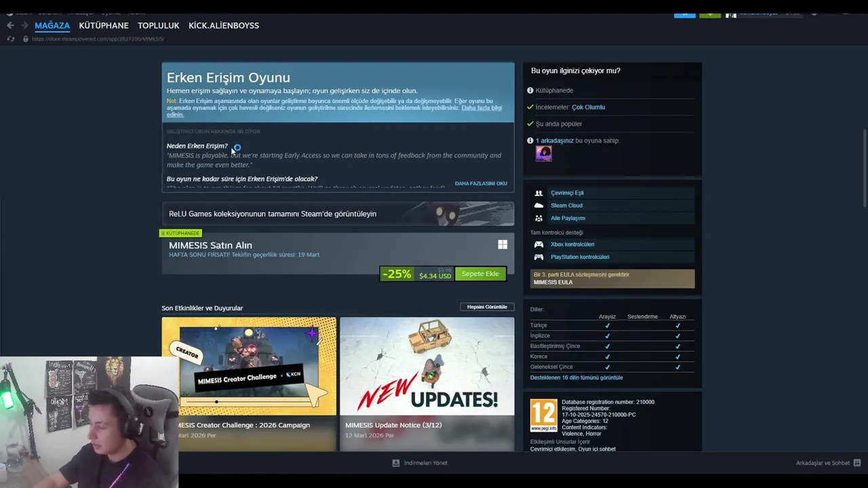Click the Xbox controller icon

[538, 245]
